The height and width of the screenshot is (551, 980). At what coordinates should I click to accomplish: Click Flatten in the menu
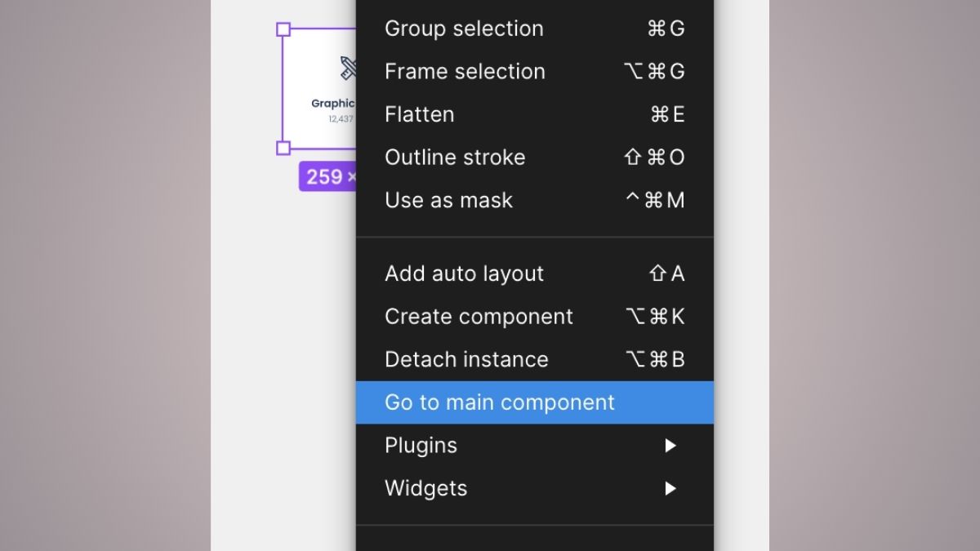(419, 114)
